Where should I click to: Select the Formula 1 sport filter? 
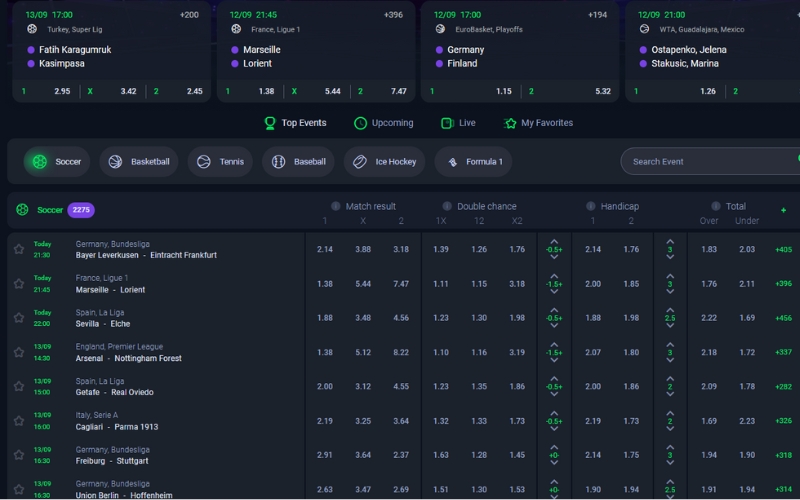pos(473,162)
